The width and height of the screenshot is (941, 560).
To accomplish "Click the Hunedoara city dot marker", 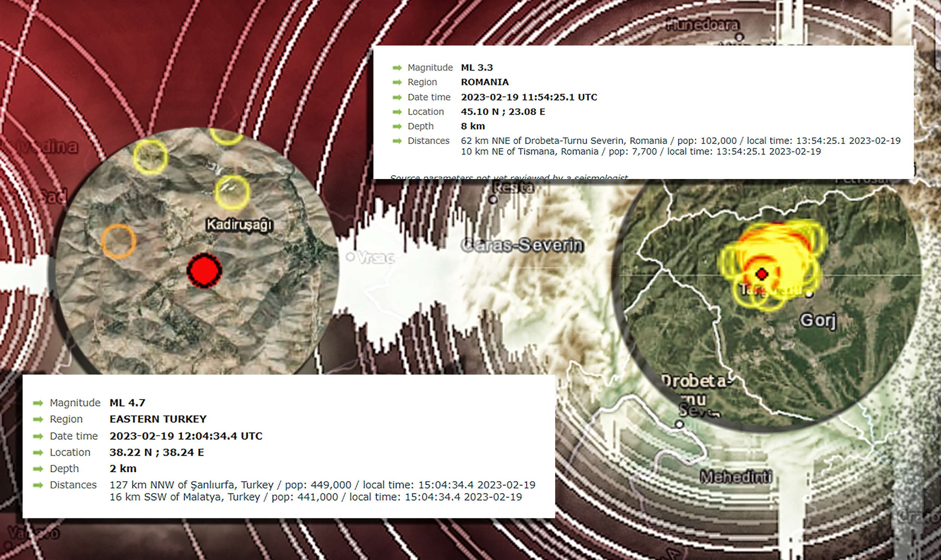I will (x=740, y=36).
